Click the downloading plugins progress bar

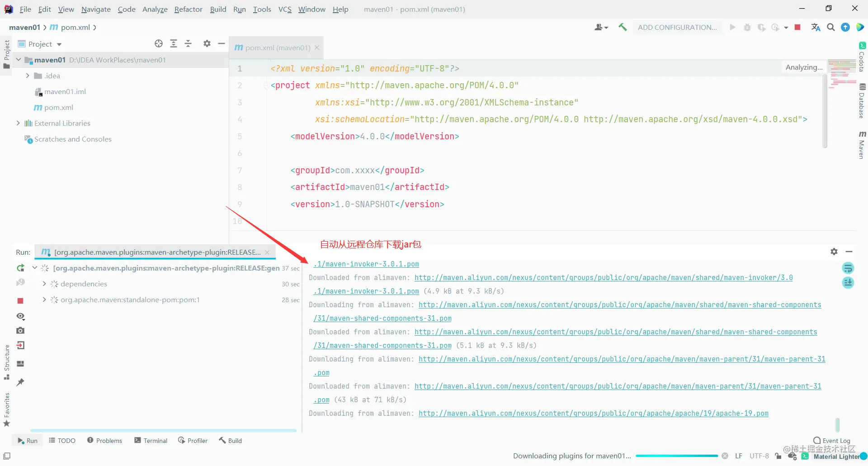coord(677,456)
